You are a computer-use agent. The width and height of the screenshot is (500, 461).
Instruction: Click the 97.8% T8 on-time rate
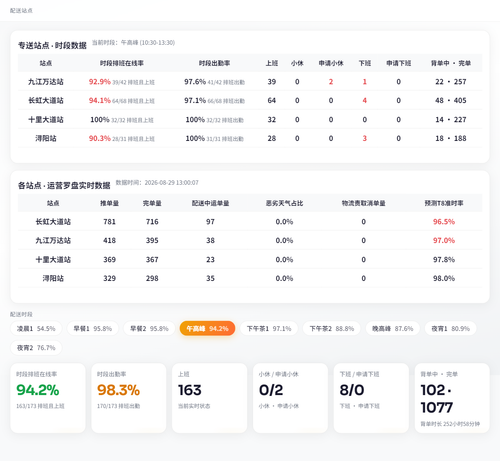coord(444,259)
